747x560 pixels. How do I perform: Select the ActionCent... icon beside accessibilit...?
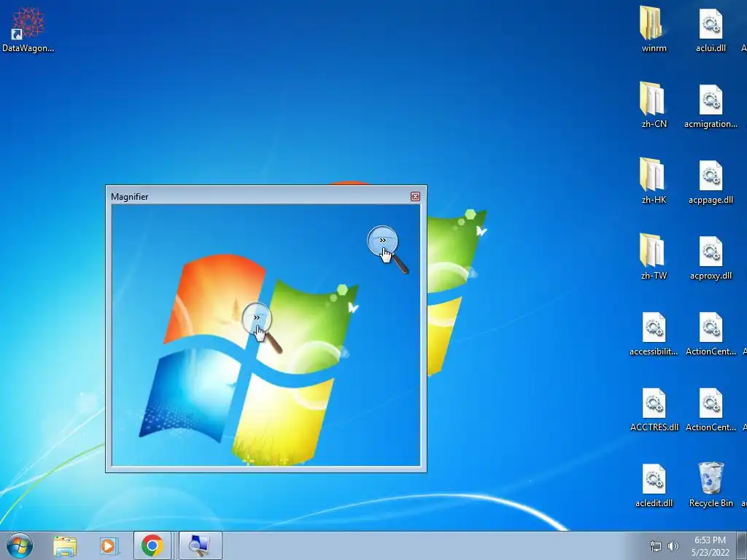tap(711, 332)
